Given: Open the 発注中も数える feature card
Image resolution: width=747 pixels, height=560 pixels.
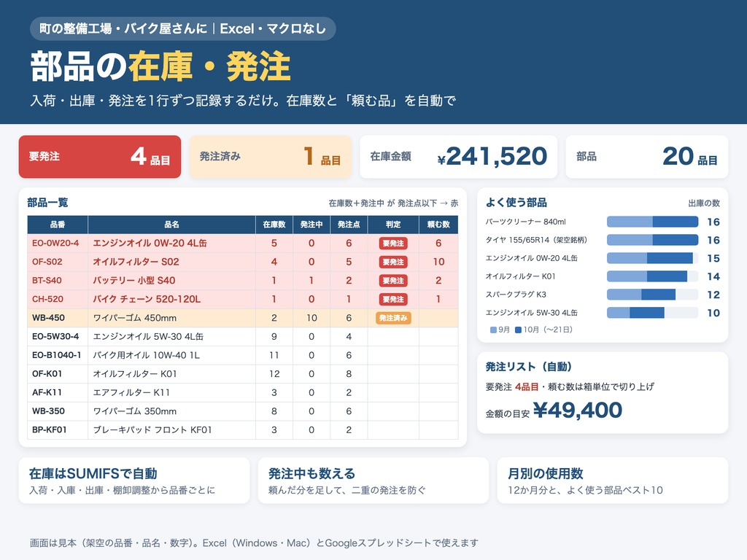Looking at the screenshot, I should click(x=373, y=480).
